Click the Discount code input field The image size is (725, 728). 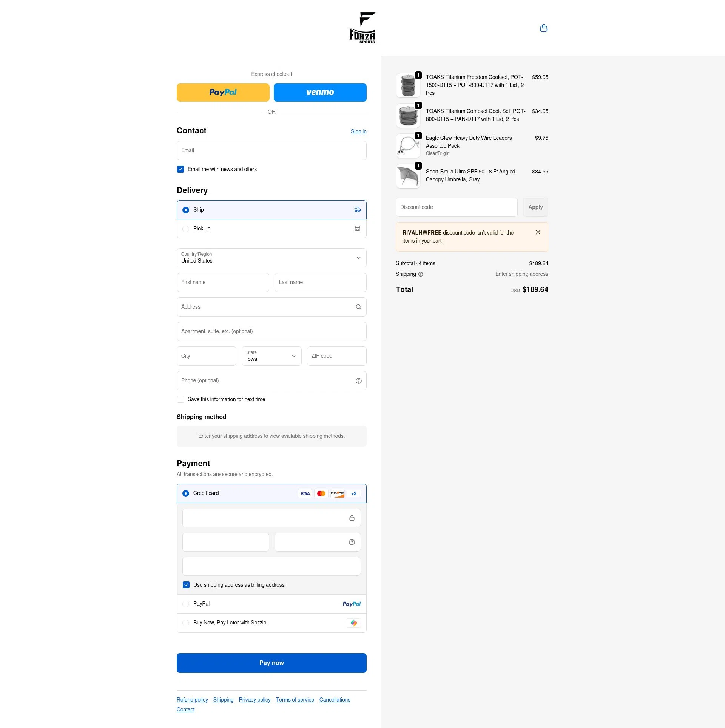[456, 207]
